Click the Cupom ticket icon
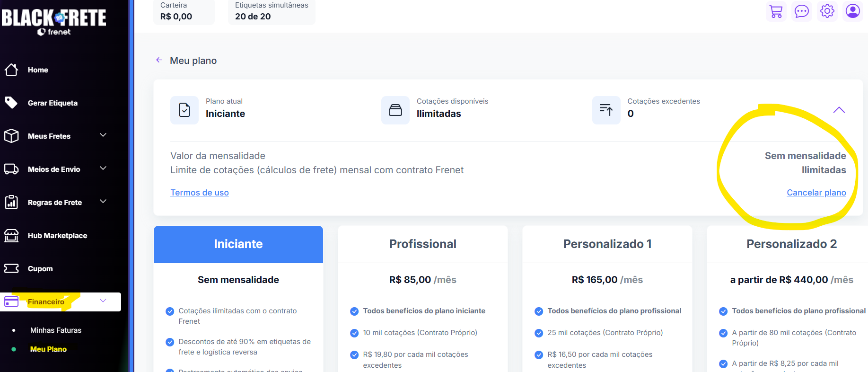This screenshot has width=868, height=372. click(x=11, y=268)
